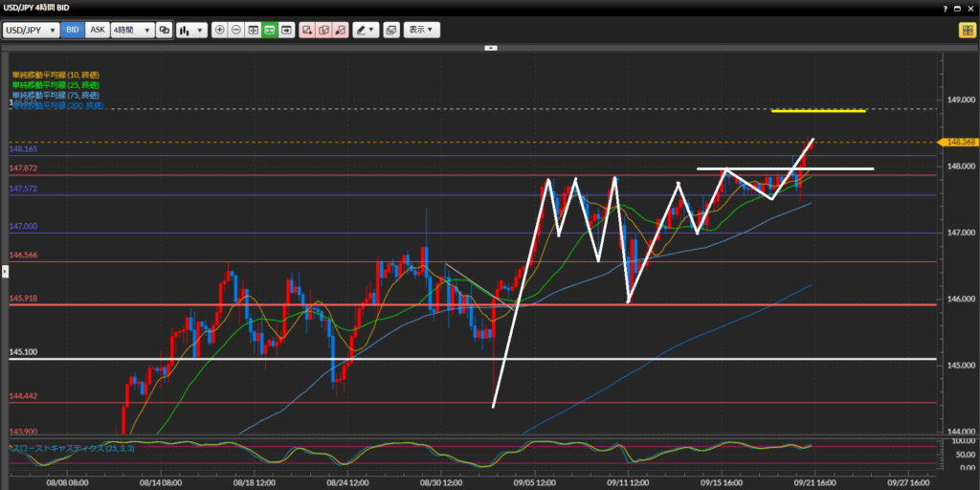Click the 145.100 white horizontal line label

point(23,352)
